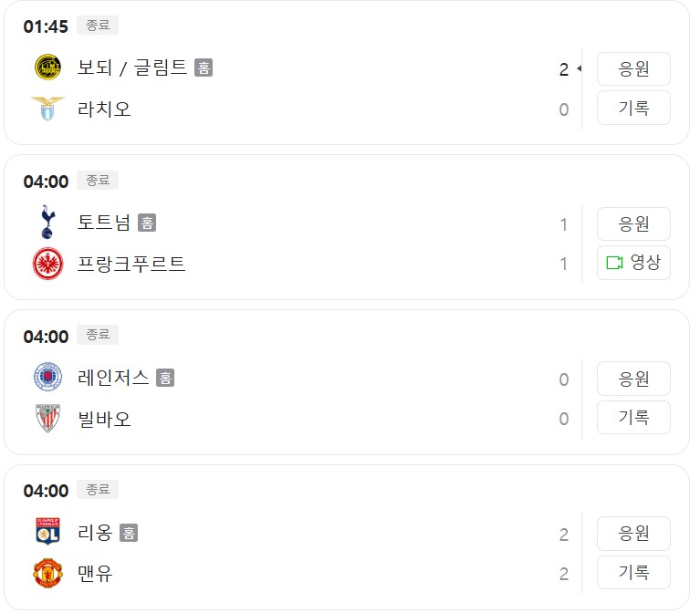Click the Rangers club badge

47,377
